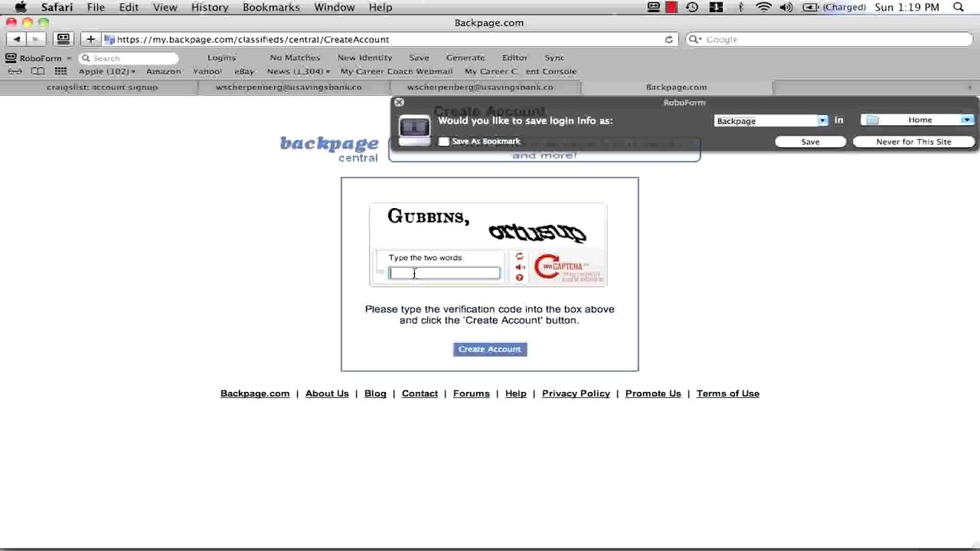The width and height of the screenshot is (980, 551).
Task: Click the CAPTCHA words input box
Action: click(x=444, y=273)
